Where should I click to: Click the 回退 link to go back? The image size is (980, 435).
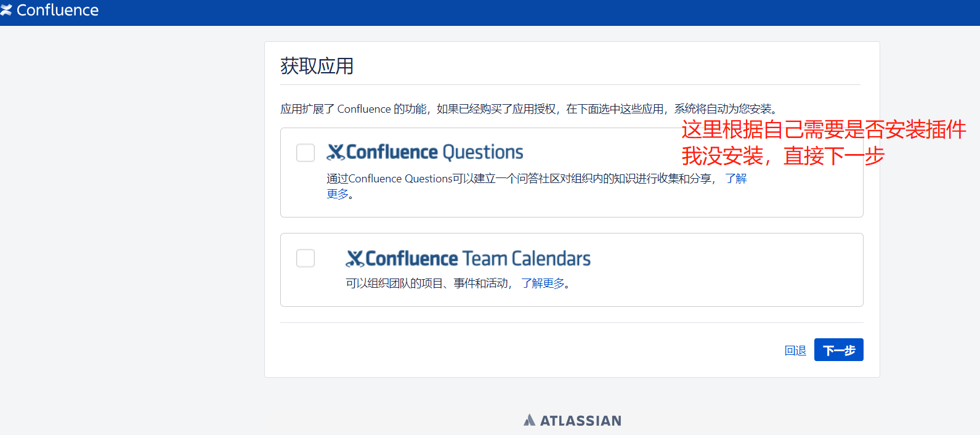[x=795, y=350]
